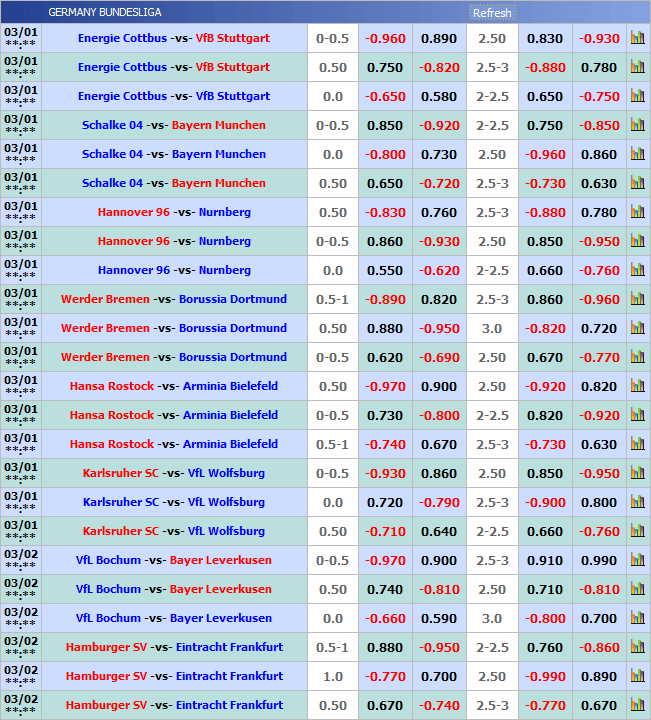Open chart icon for Energie Cottbus 0-0.5 handicap row

pyautogui.click(x=638, y=38)
